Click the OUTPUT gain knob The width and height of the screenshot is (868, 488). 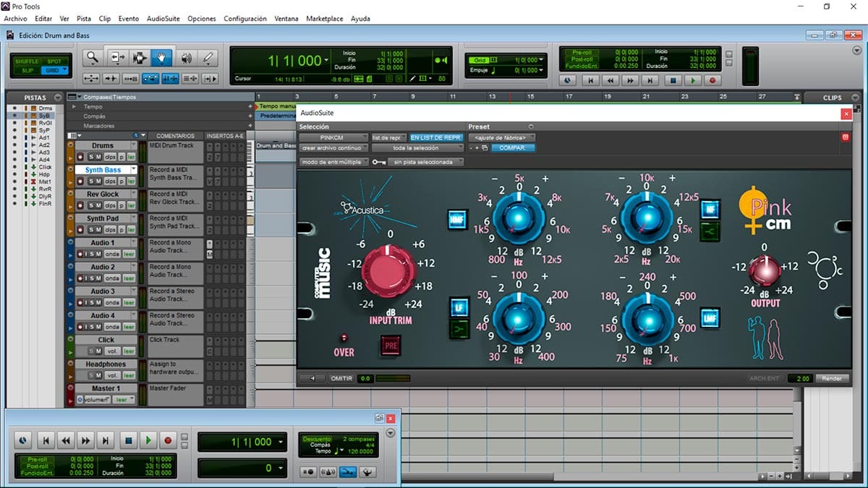pyautogui.click(x=764, y=270)
